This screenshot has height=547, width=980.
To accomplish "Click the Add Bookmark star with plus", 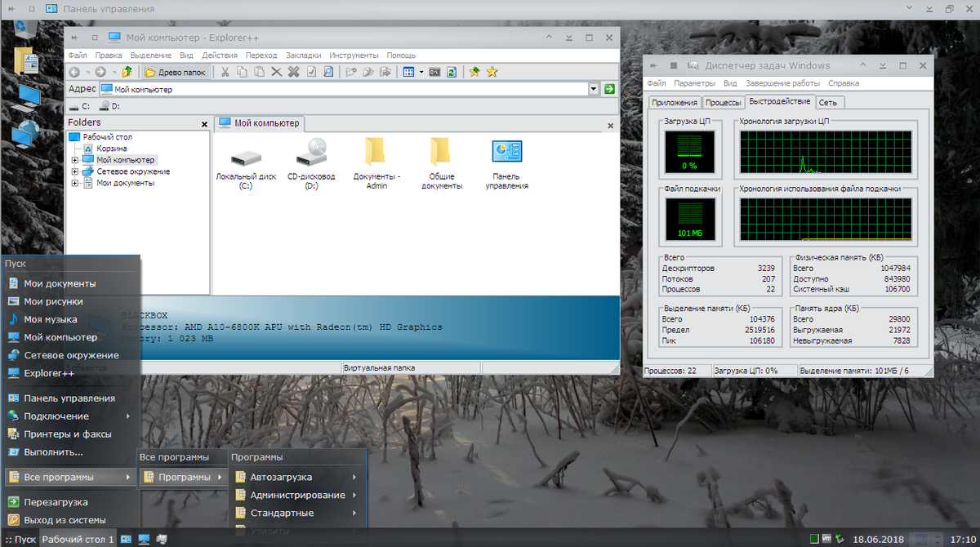I will pyautogui.click(x=474, y=72).
